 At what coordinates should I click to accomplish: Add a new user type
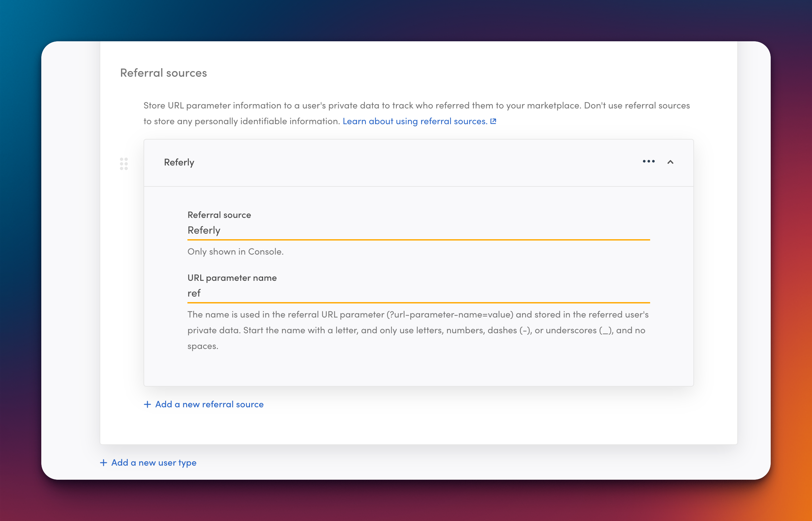[x=148, y=462]
